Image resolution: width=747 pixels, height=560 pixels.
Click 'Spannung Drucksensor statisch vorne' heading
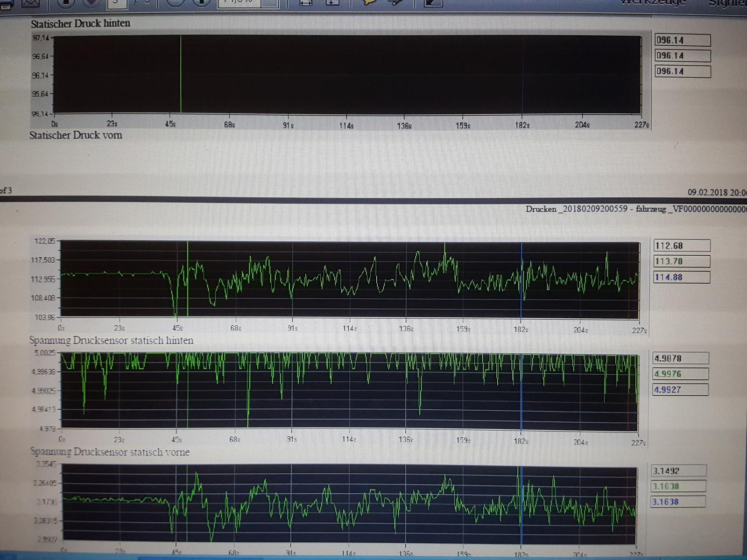(110, 452)
